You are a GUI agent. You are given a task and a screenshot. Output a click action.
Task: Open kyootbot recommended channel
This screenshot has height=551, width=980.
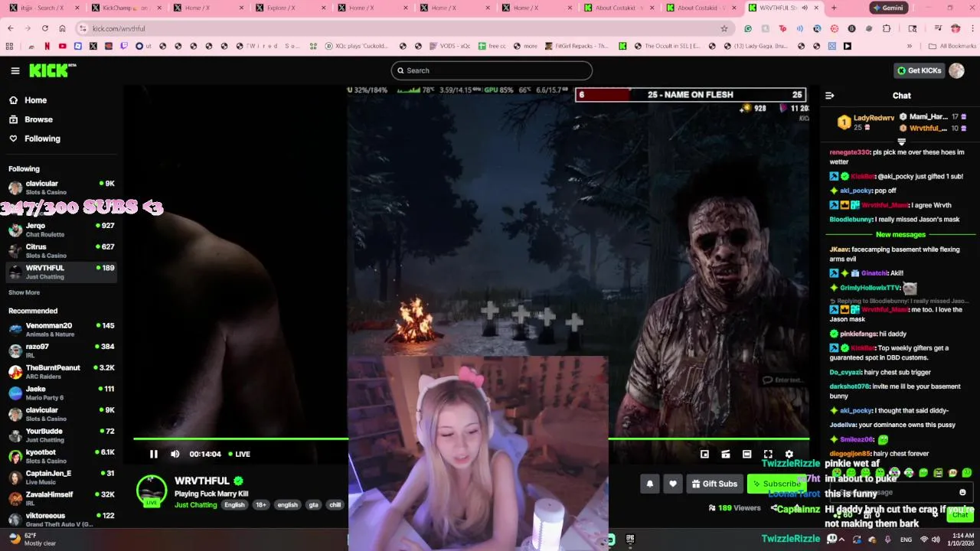(x=61, y=457)
